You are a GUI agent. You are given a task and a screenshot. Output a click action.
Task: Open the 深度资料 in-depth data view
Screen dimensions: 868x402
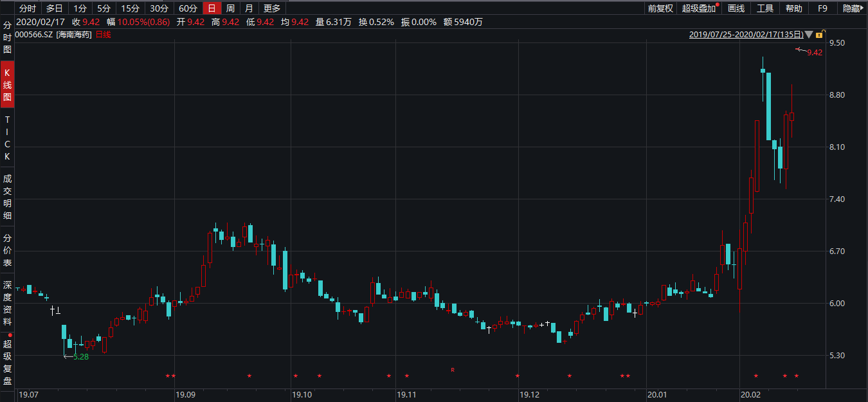[x=8, y=303]
